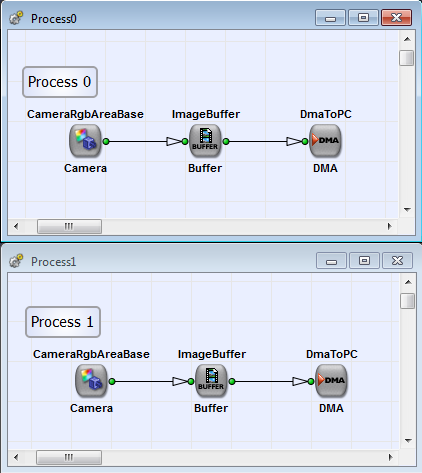This screenshot has height=473, width=422.
Task: Click the Buffer output port in Process1
Action: click(x=232, y=381)
